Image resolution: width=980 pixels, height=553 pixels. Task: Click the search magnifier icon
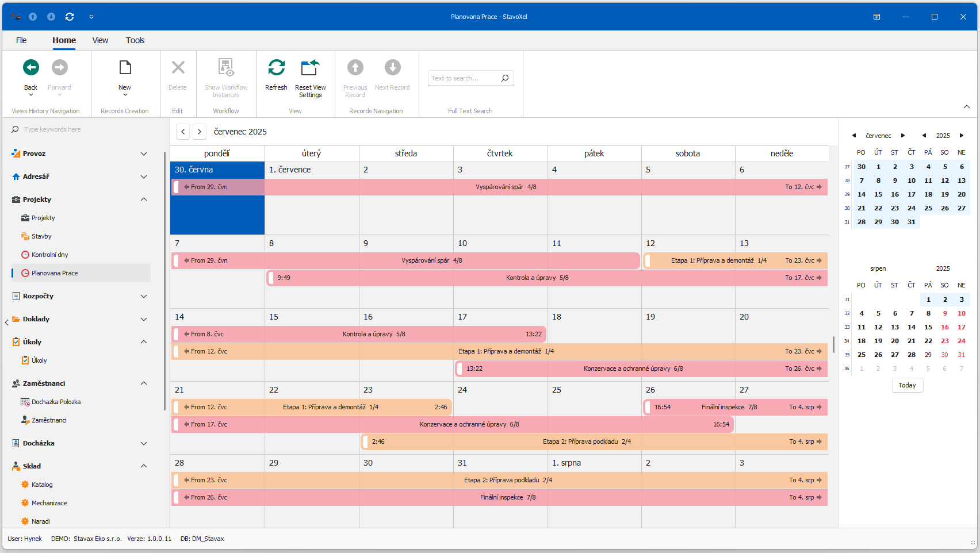[505, 78]
